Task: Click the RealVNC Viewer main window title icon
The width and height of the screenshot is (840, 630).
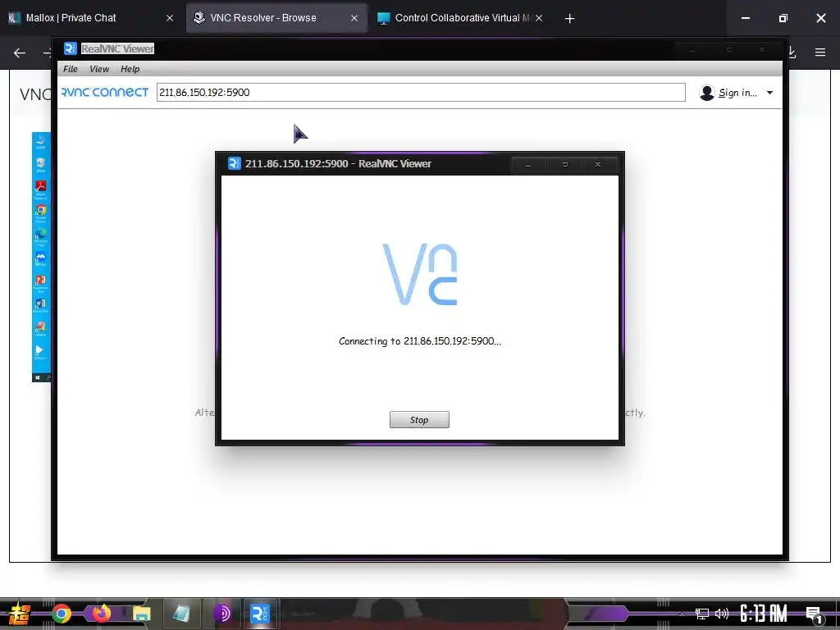Action: point(71,48)
